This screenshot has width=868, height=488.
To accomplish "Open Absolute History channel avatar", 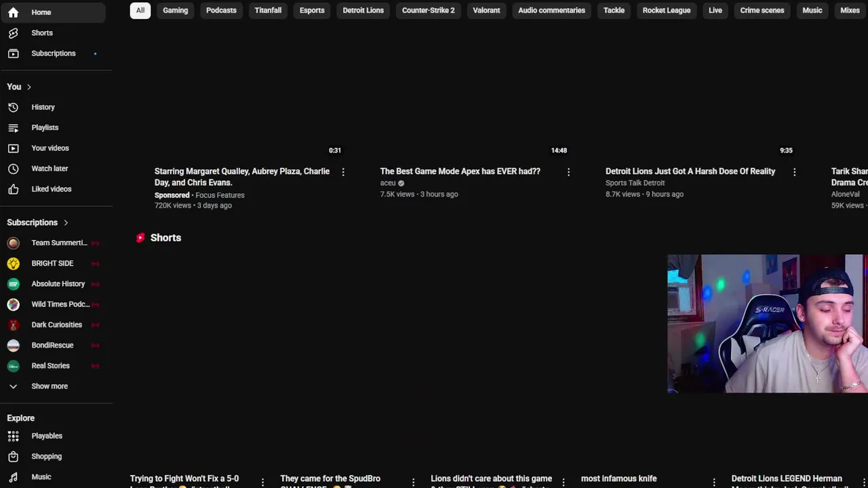I will coord(13,284).
